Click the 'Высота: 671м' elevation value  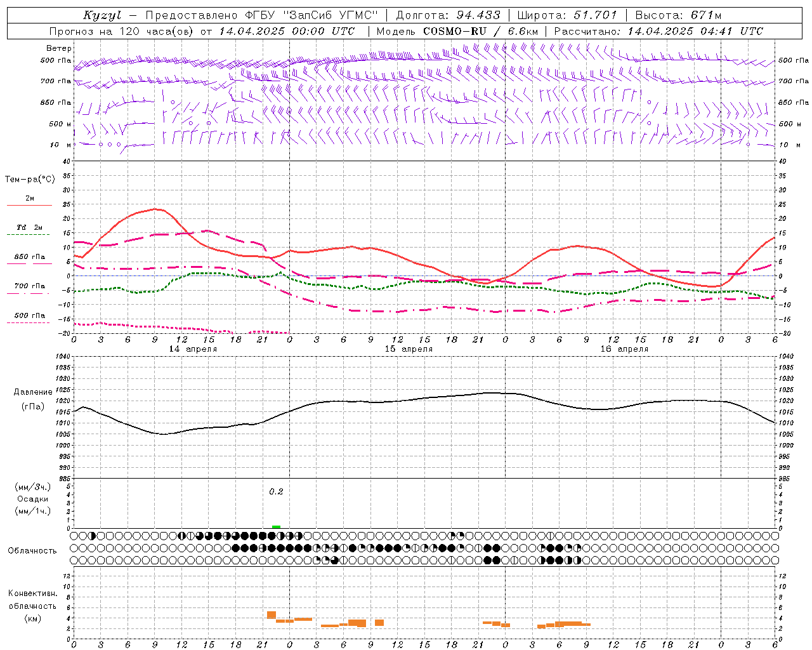tap(678, 15)
